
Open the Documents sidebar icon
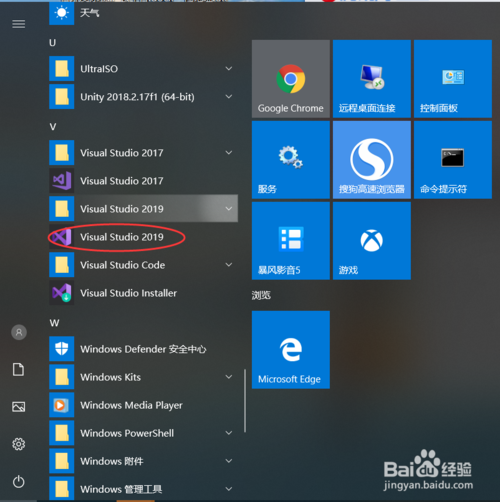coord(18,369)
